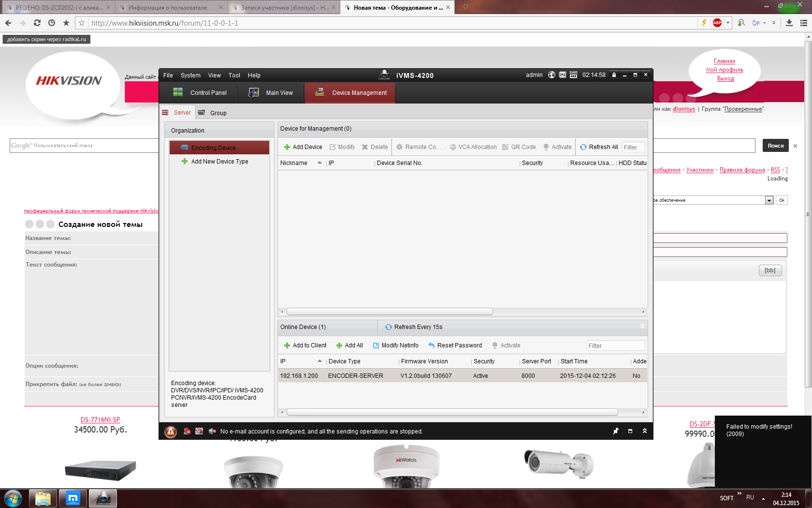Click the Поиск search button

pyautogui.click(x=776, y=146)
